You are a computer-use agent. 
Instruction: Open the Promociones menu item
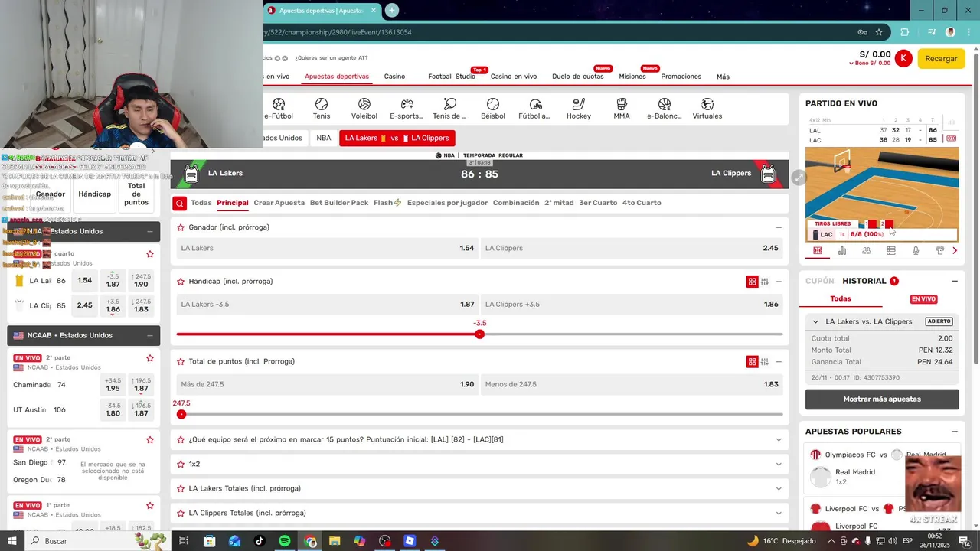tap(681, 77)
